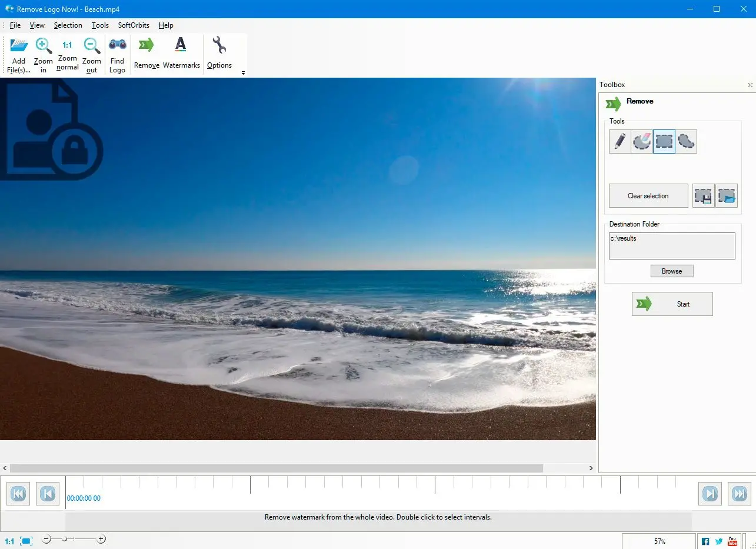Save the selection mask to file

tap(704, 196)
